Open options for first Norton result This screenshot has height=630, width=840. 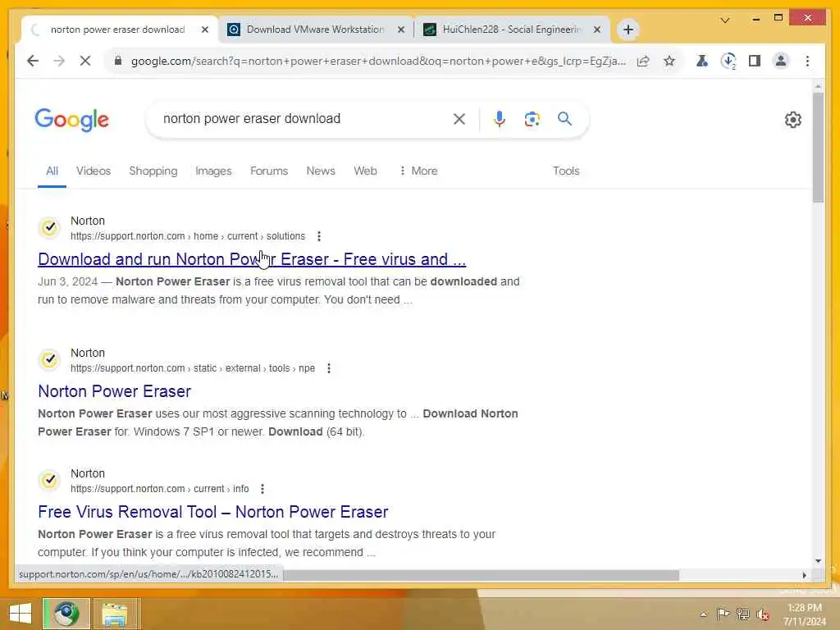(319, 236)
